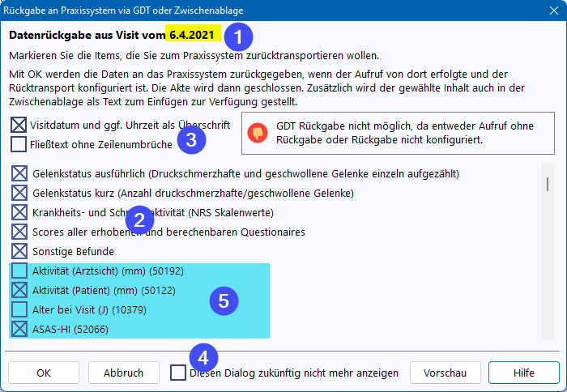The height and width of the screenshot is (392, 567).
Task: Click the 'GDT Rückgabe nicht möglich' message text
Action: (405, 133)
